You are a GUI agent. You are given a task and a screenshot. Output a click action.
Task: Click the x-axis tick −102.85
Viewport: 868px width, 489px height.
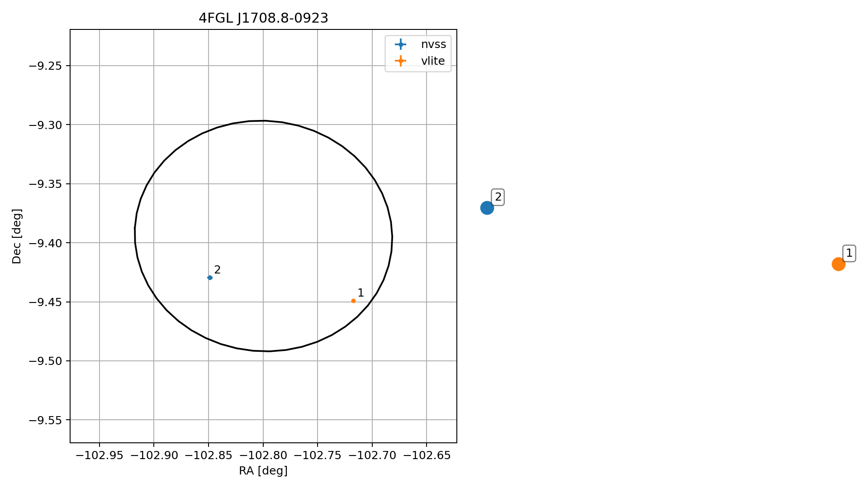(x=209, y=455)
